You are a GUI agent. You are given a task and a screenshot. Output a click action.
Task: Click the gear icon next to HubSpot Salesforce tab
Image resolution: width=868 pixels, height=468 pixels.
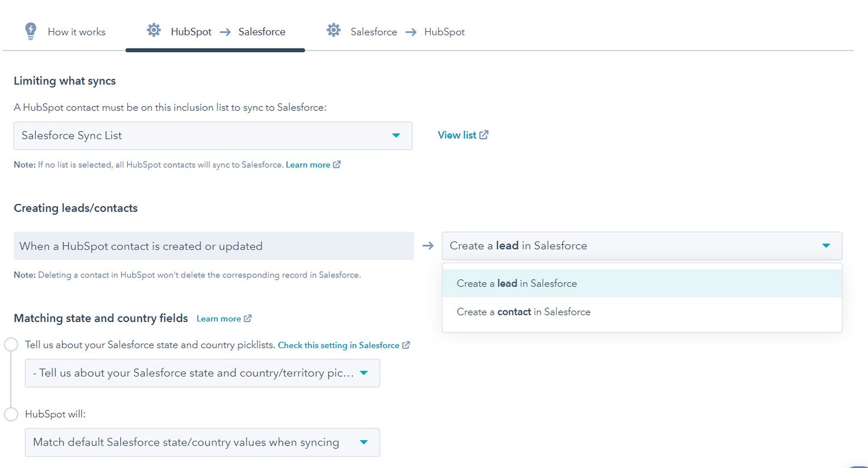tap(153, 31)
